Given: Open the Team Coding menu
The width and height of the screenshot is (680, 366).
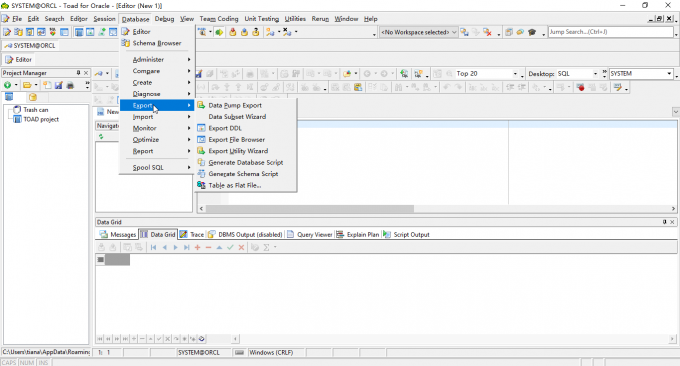Looking at the screenshot, I should (x=219, y=19).
